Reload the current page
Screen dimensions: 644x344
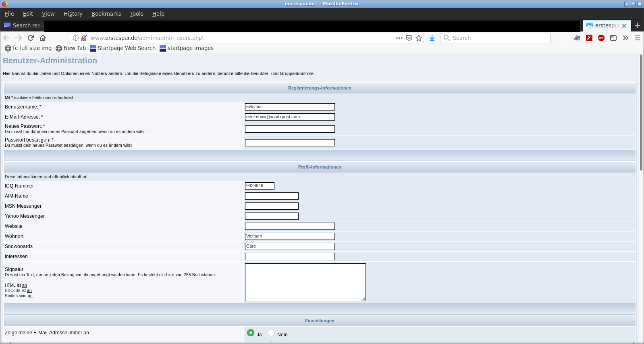click(x=31, y=38)
